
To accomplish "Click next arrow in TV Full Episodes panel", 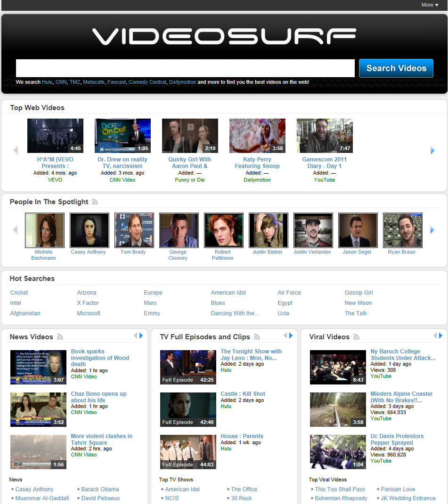I will coord(291,336).
